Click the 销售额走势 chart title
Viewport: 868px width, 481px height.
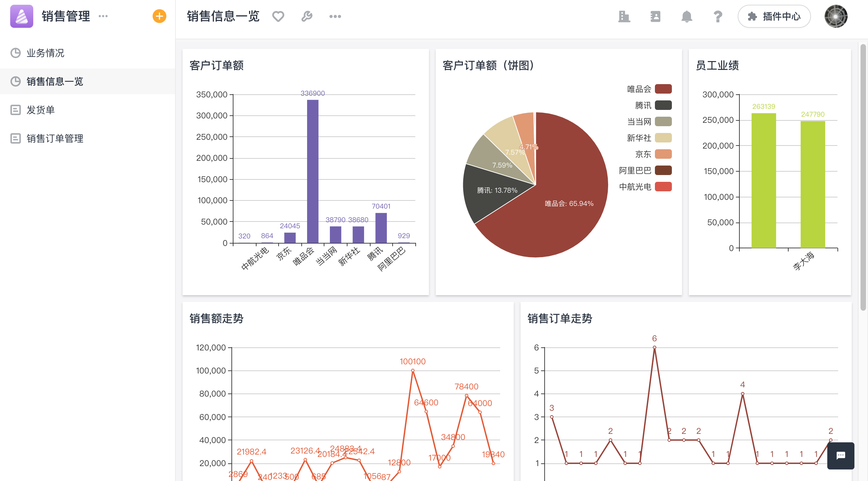coord(216,319)
